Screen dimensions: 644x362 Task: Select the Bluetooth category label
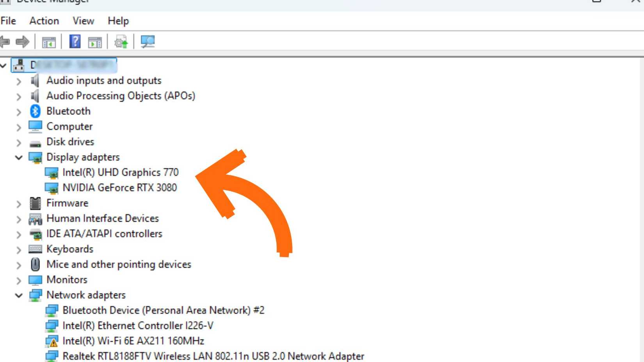68,111
